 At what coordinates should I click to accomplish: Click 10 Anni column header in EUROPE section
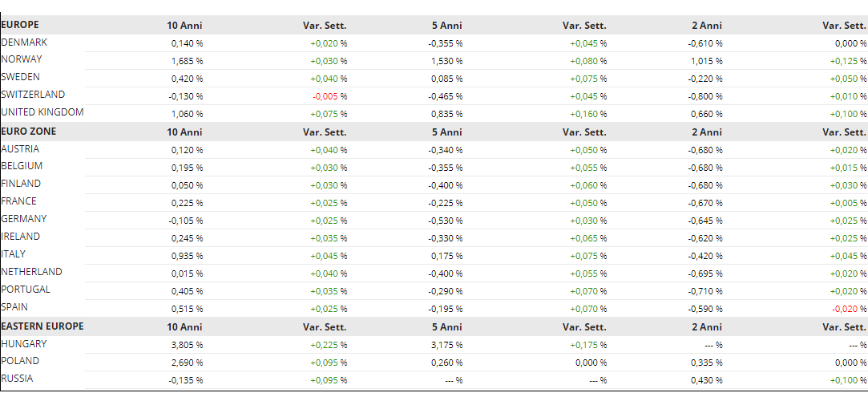coord(184,26)
